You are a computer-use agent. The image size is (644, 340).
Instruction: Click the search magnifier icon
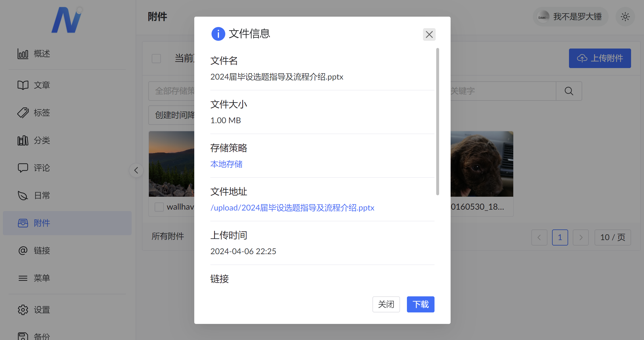pyautogui.click(x=569, y=91)
